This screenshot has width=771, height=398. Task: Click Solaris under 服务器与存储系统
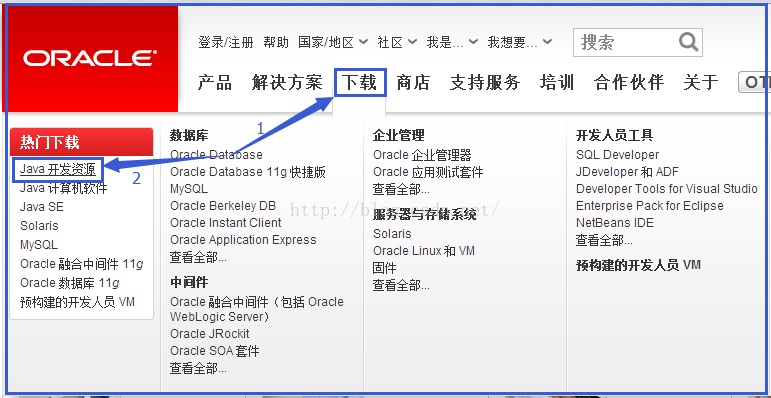[392, 233]
